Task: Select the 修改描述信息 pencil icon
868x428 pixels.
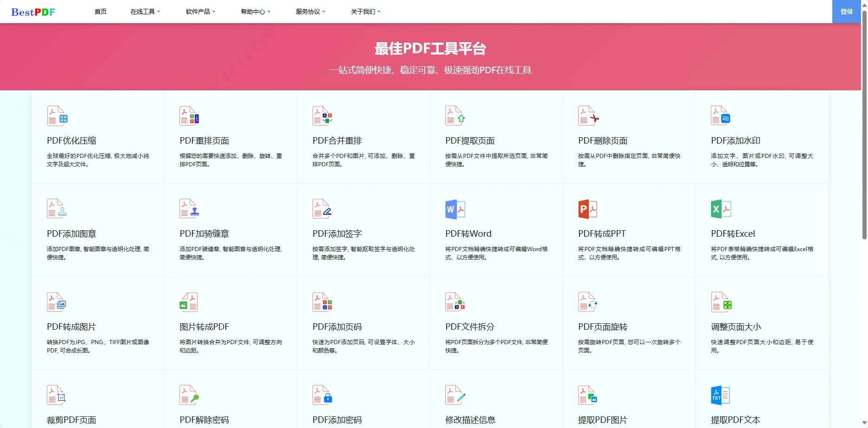Action: pos(455,395)
